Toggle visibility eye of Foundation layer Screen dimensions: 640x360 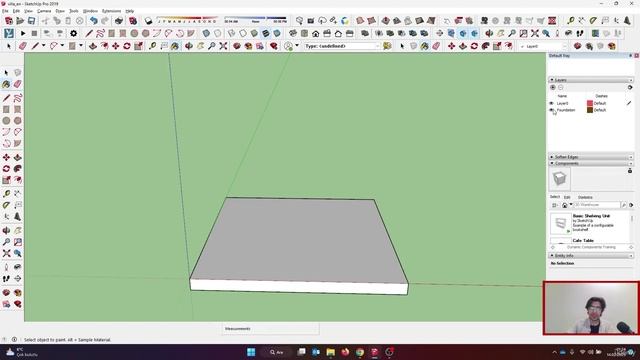tap(551, 110)
